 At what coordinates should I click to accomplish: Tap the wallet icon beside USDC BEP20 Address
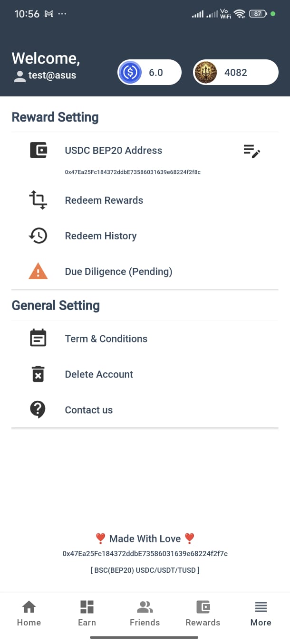(38, 150)
